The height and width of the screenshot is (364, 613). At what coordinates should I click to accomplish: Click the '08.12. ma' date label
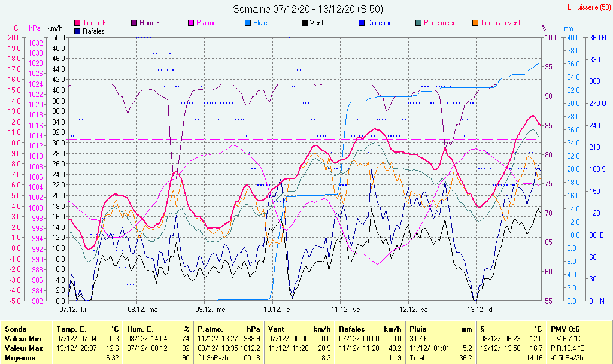click(x=142, y=310)
